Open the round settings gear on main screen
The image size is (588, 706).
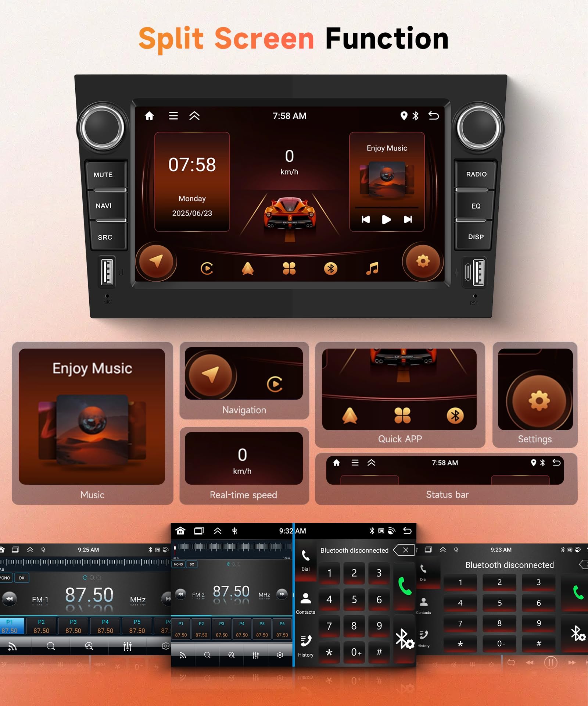[x=423, y=261]
